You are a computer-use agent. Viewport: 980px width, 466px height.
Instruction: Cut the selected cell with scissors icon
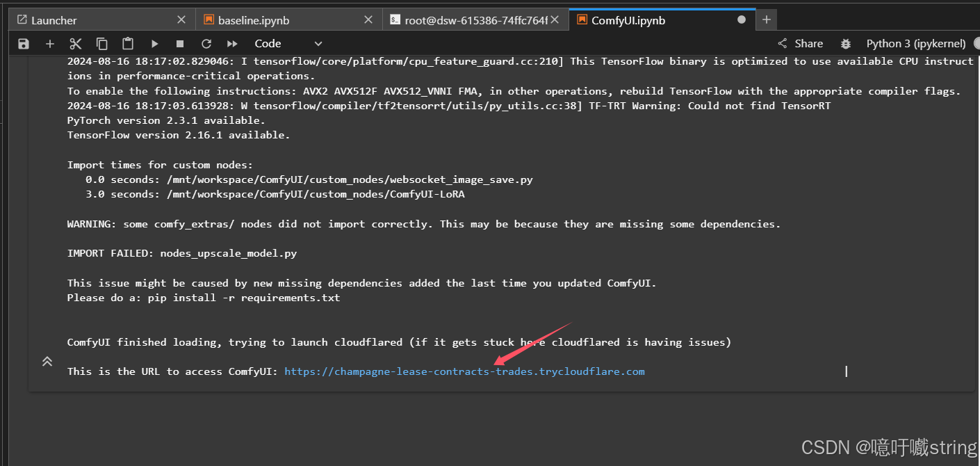point(76,44)
